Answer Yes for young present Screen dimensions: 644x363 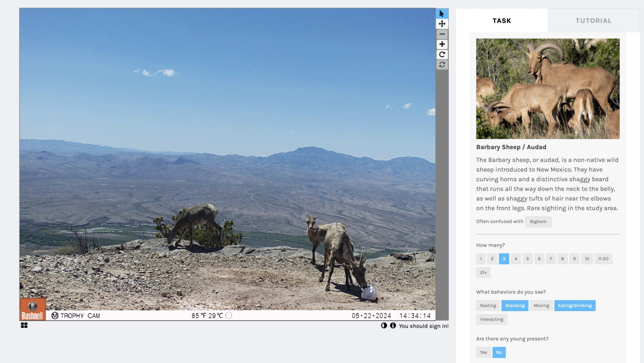point(484,352)
